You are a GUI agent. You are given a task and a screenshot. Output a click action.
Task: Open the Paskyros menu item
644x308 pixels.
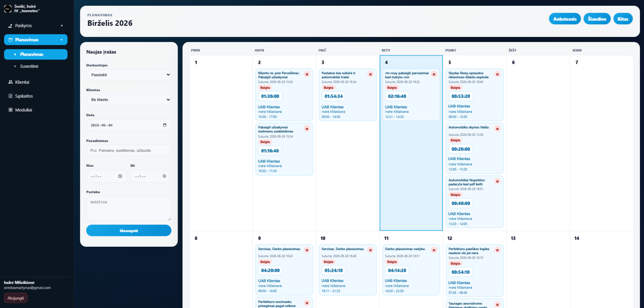pyautogui.click(x=36, y=25)
